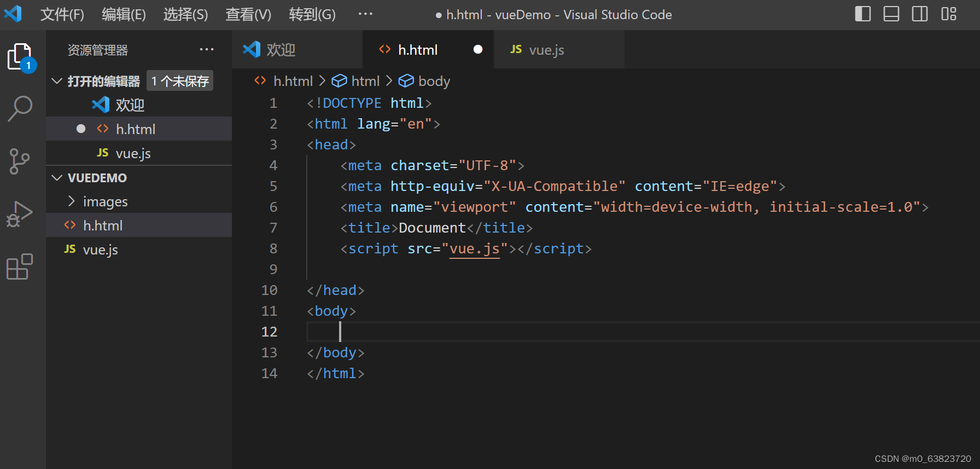
Task: Click the VS Code logo in title bar
Action: (x=13, y=14)
